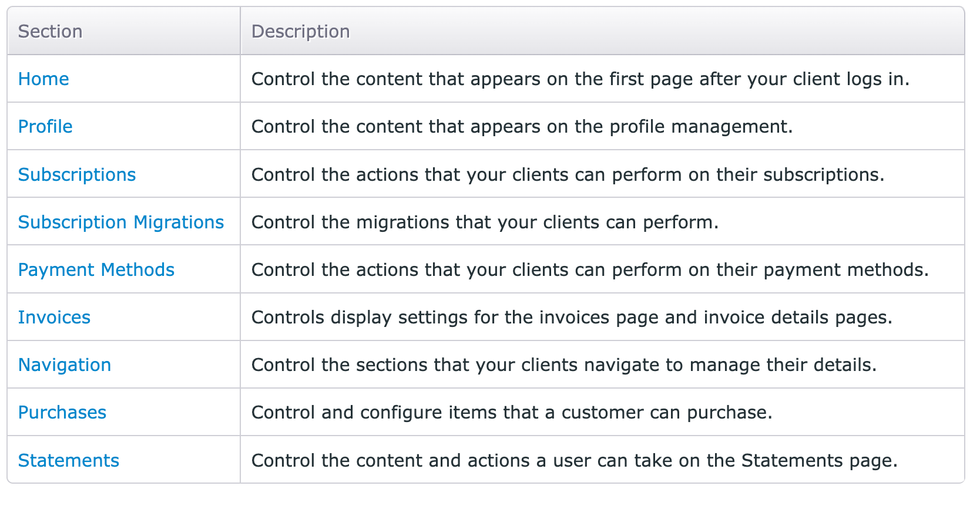Visit the Navigation section link

click(65, 365)
